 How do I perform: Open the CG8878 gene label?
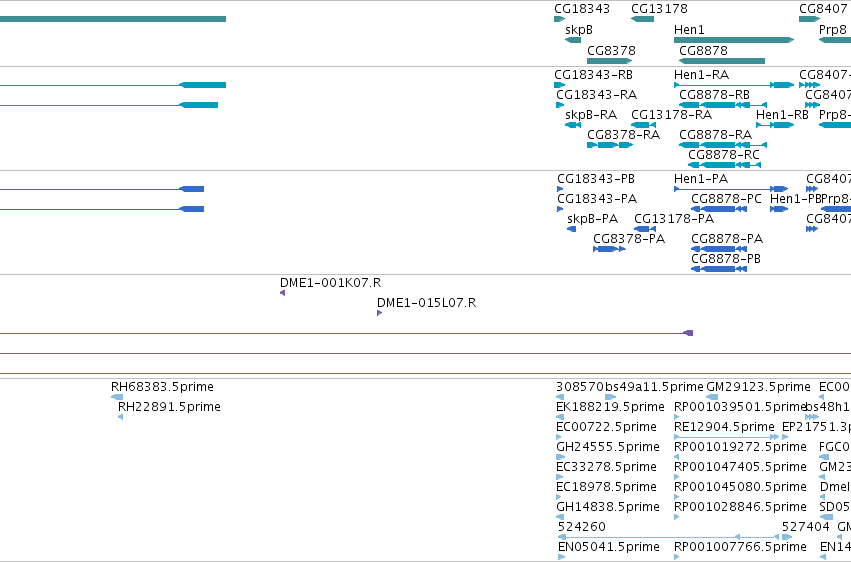703,50
